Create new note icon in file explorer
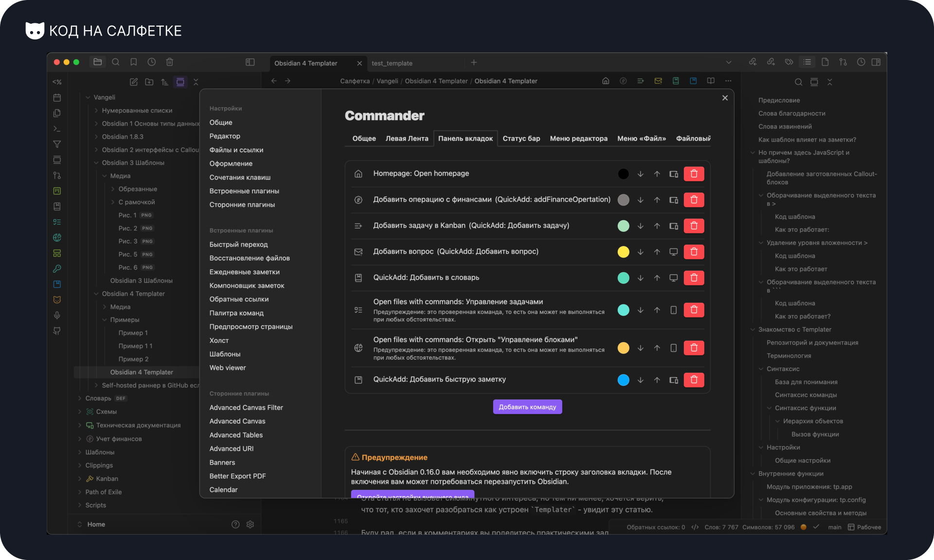Image resolution: width=934 pixels, height=560 pixels. point(134,82)
